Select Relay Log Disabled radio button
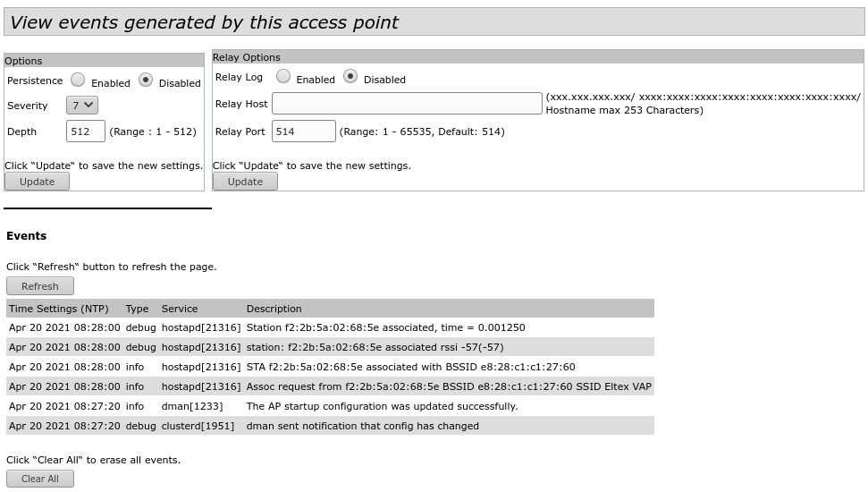This screenshot has width=868, height=492. pyautogui.click(x=350, y=77)
